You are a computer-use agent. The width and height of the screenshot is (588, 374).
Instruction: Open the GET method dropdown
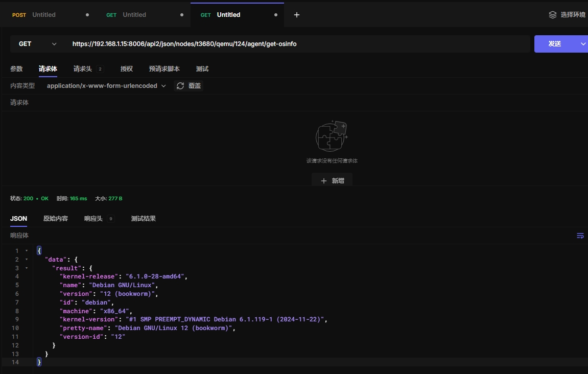(x=37, y=44)
